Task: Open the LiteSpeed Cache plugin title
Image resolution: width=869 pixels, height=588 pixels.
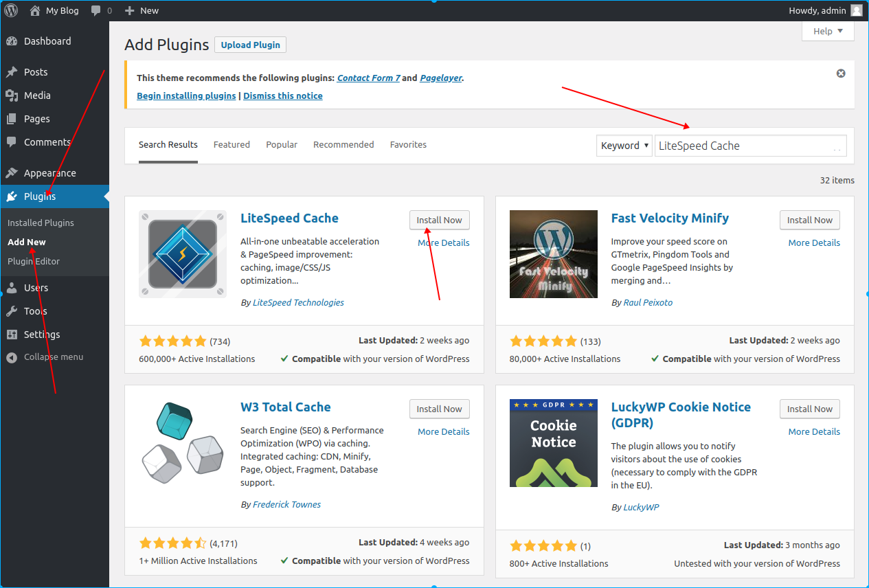Action: point(289,218)
